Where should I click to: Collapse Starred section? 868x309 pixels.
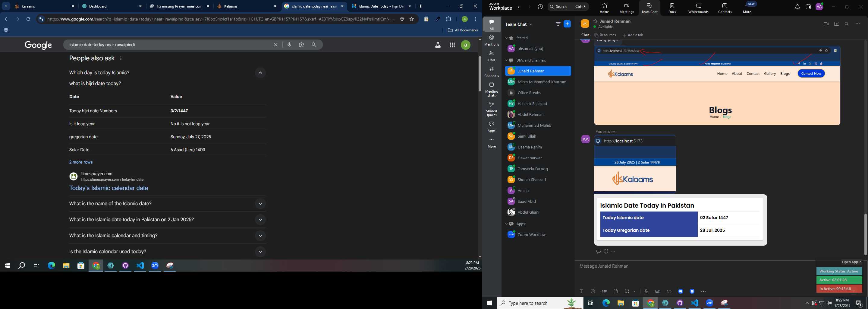click(x=506, y=38)
